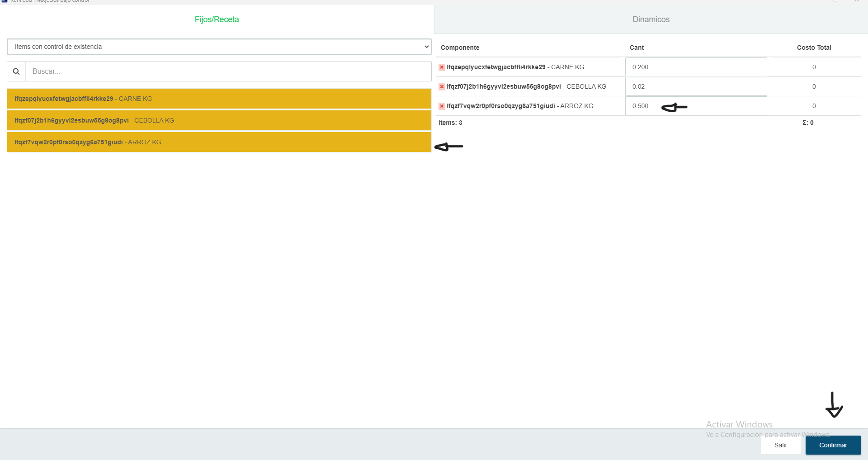Screen dimensions: 868x460
Task: Select CEBOLLA KG in the yellow item list
Action: point(219,120)
